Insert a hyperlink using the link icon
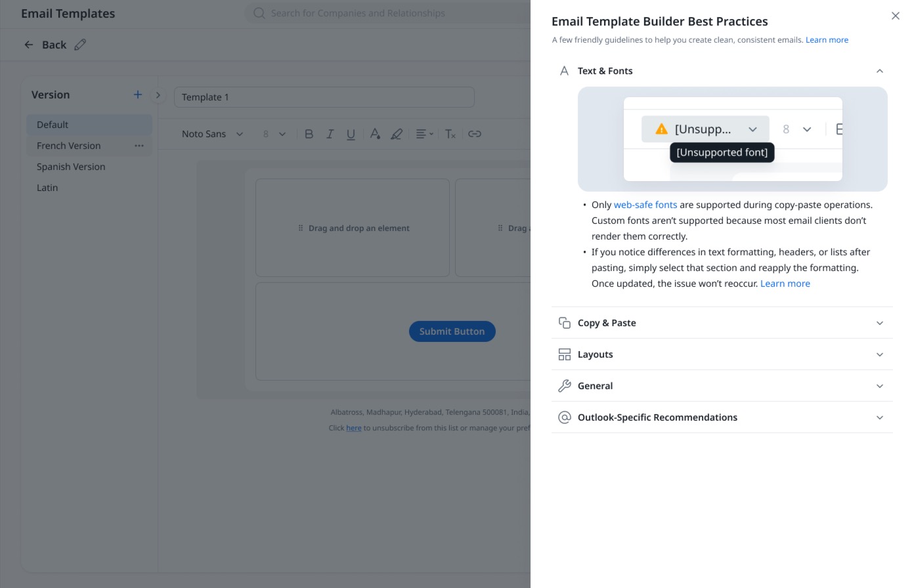This screenshot has height=588, width=914. pyautogui.click(x=475, y=134)
